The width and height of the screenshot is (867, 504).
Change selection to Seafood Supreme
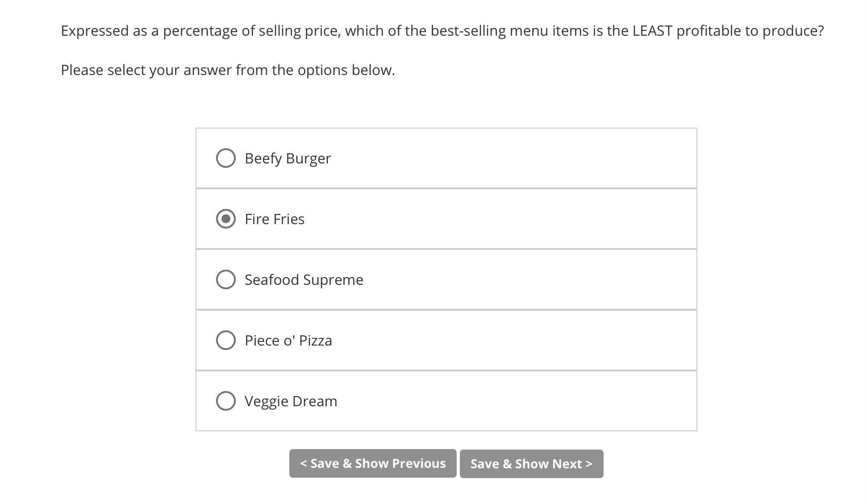pyautogui.click(x=225, y=279)
